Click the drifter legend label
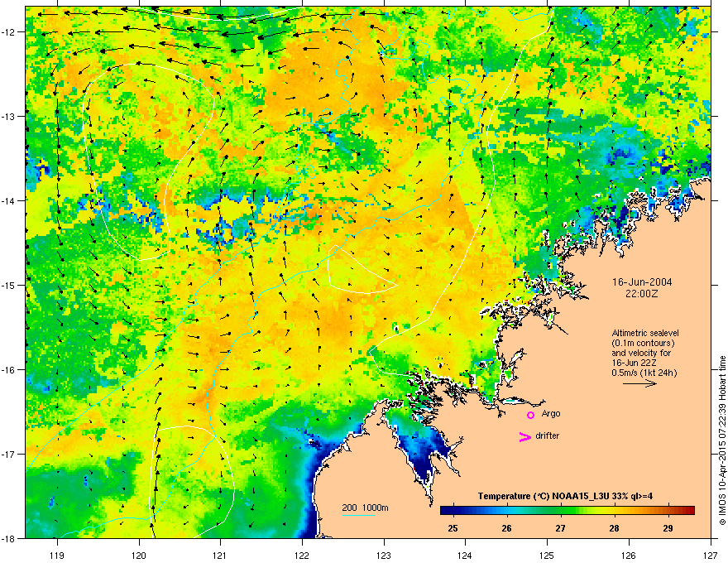Viewport: 728px width, 563px height. click(548, 435)
